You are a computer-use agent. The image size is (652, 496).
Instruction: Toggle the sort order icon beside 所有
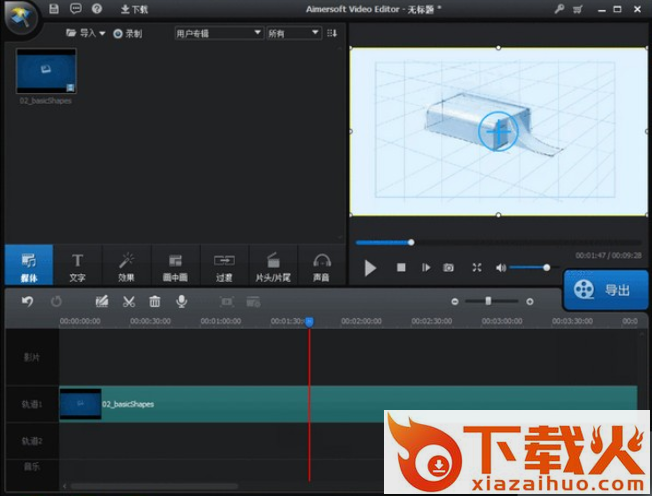coord(332,33)
